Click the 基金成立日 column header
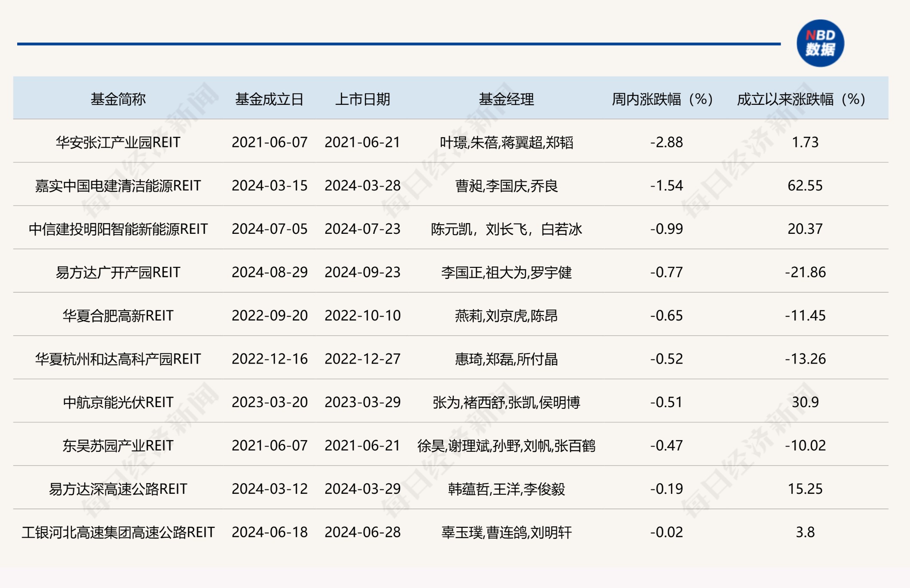The image size is (910, 588). pos(269,98)
